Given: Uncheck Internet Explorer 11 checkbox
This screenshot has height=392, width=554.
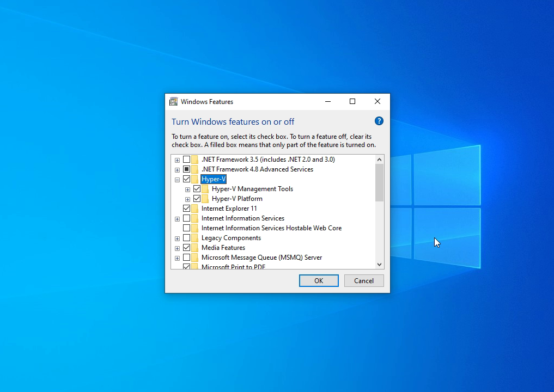Looking at the screenshot, I should click(186, 209).
